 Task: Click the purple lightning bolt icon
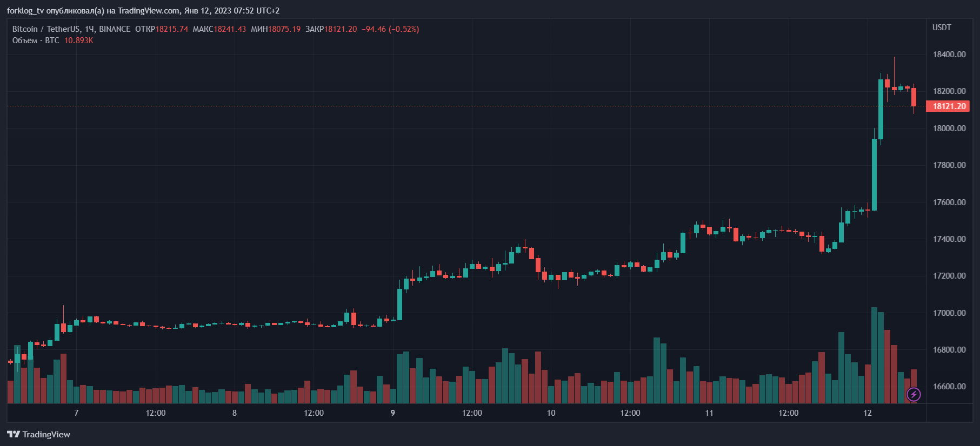(914, 395)
